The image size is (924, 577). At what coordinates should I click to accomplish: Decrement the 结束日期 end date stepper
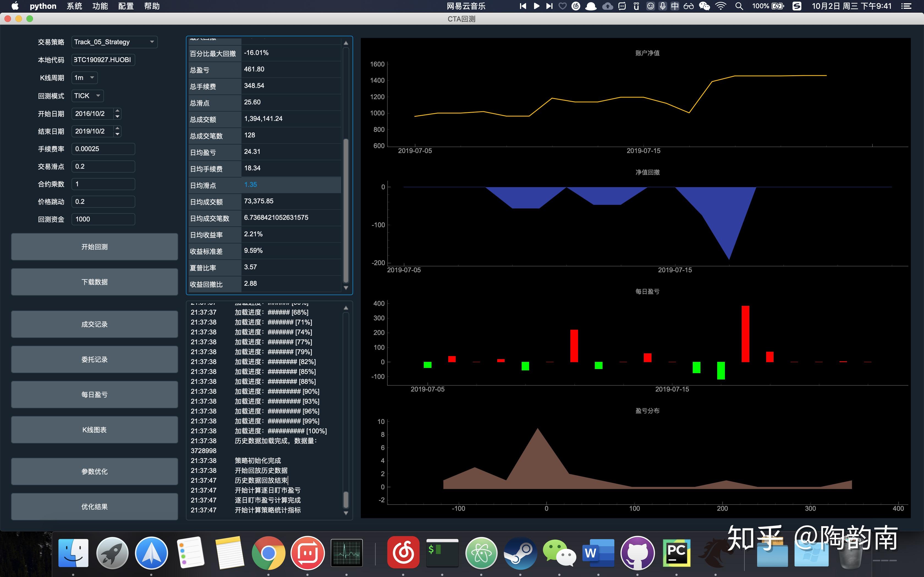(x=118, y=134)
